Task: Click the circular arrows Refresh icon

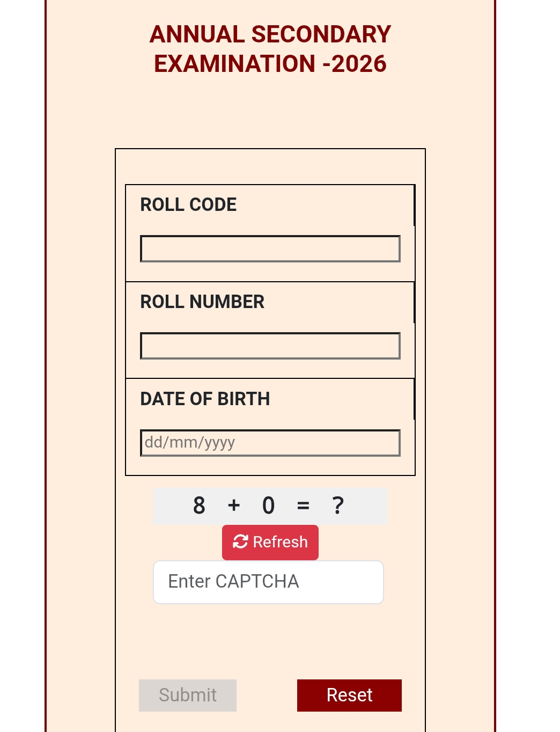Action: (240, 542)
